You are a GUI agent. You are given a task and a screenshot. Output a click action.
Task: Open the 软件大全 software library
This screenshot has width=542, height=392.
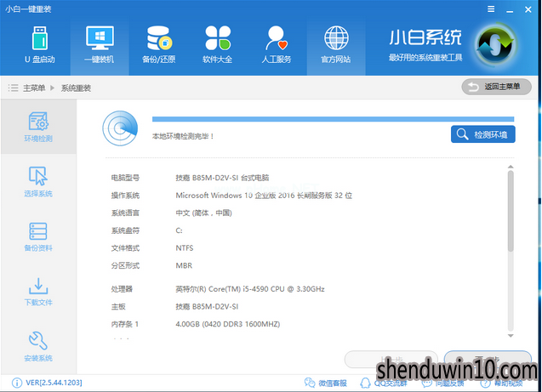click(218, 45)
